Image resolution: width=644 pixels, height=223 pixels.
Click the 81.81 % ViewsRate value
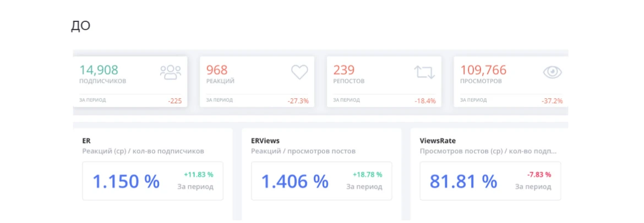[463, 181]
